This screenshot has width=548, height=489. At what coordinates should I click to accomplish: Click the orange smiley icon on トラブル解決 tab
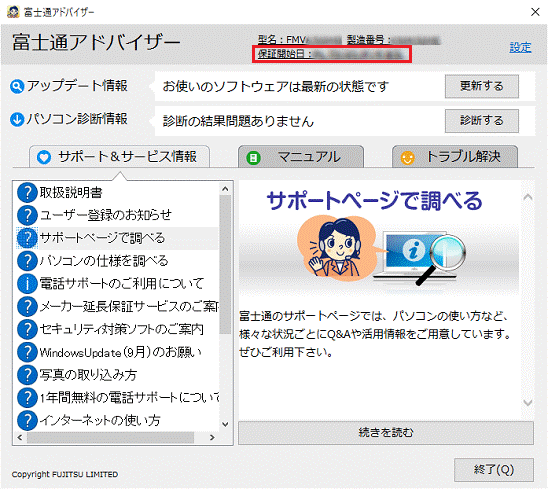coord(408,158)
